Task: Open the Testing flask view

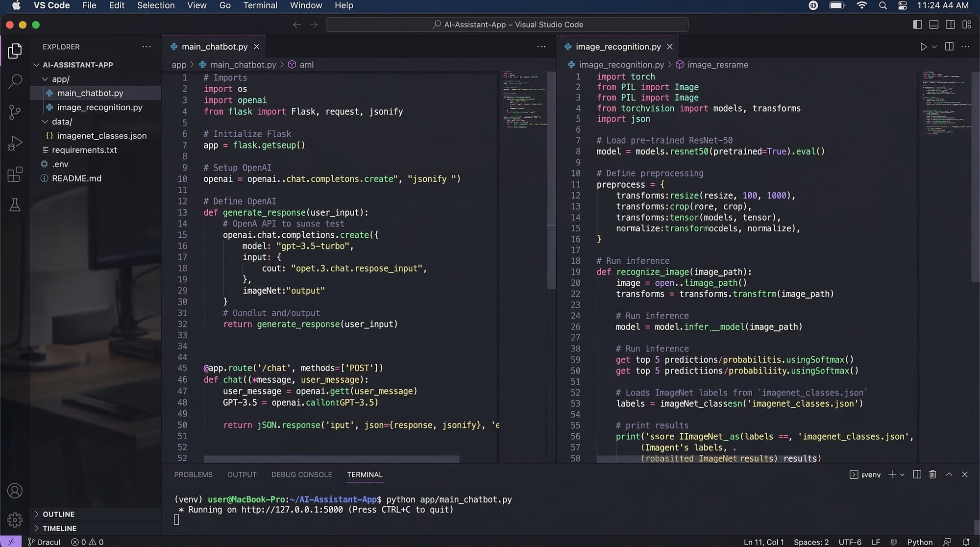Action: (15, 205)
